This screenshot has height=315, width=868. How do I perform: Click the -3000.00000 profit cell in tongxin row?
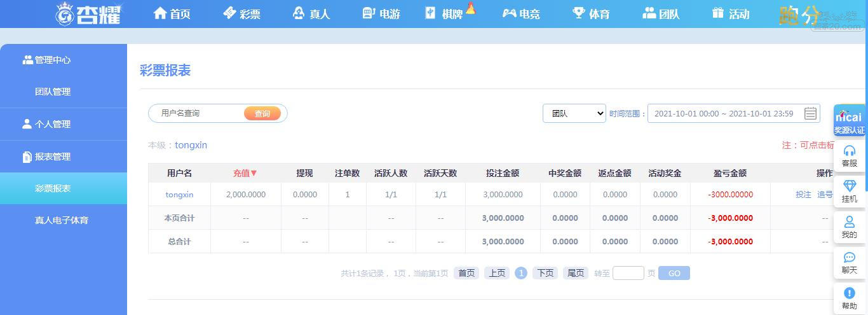(x=730, y=195)
